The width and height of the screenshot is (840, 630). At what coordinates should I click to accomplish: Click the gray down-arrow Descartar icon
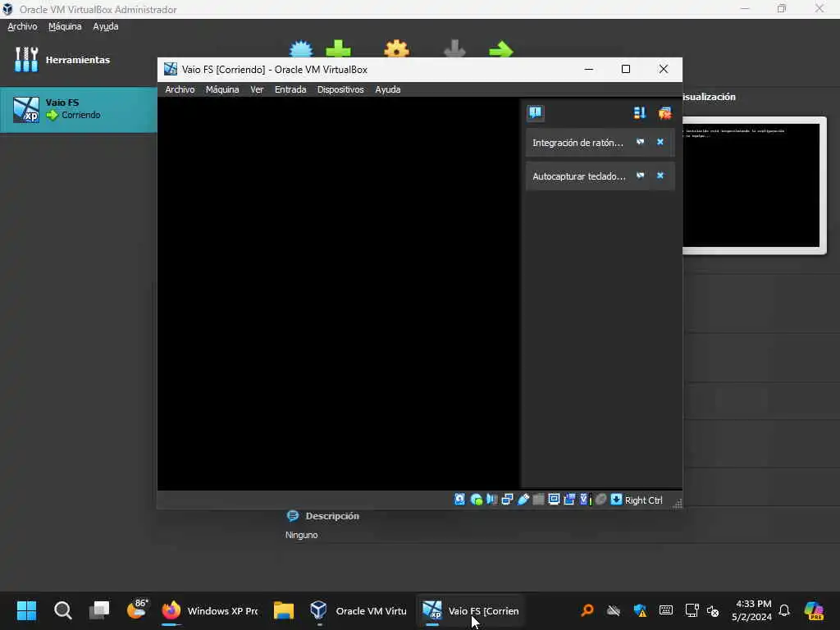pyautogui.click(x=454, y=49)
